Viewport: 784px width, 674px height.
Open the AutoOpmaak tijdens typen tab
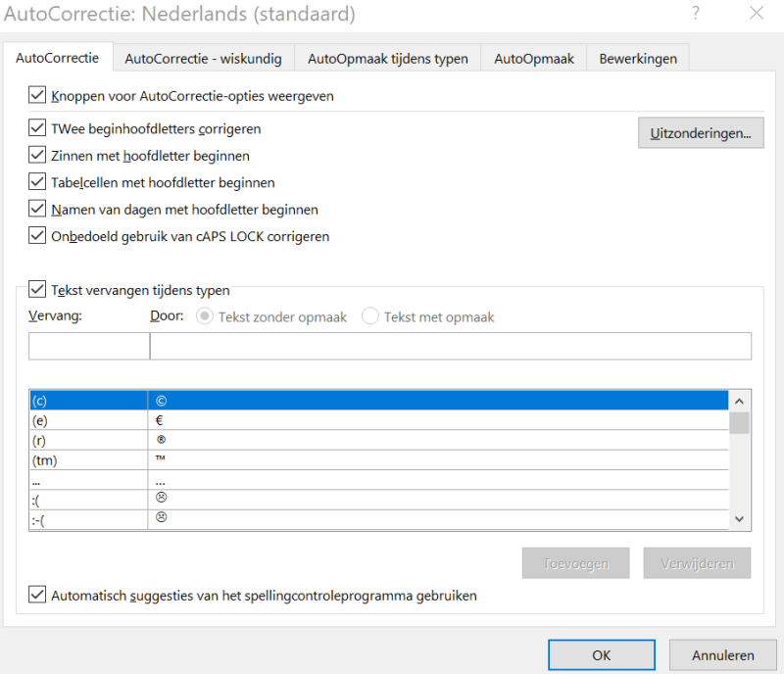pyautogui.click(x=387, y=59)
